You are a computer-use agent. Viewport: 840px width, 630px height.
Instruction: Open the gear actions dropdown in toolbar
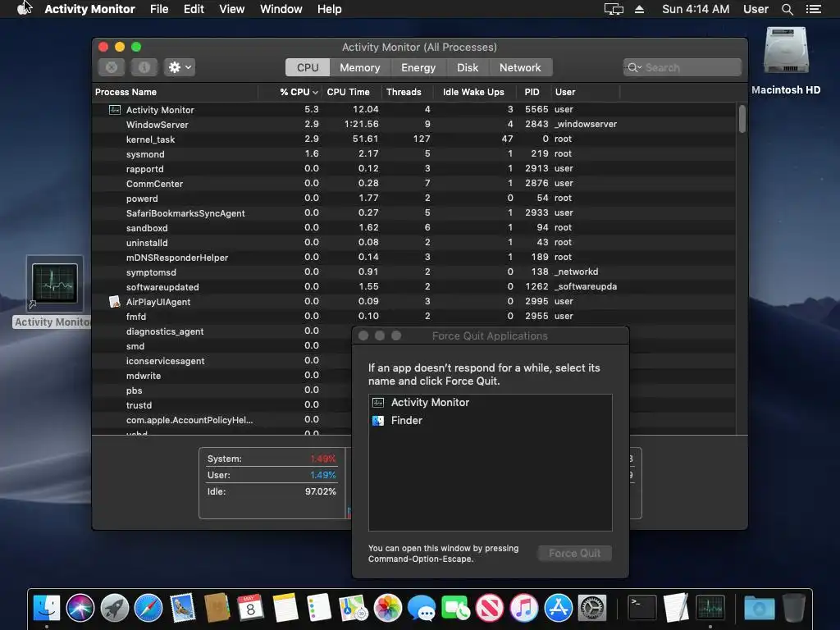coord(180,67)
